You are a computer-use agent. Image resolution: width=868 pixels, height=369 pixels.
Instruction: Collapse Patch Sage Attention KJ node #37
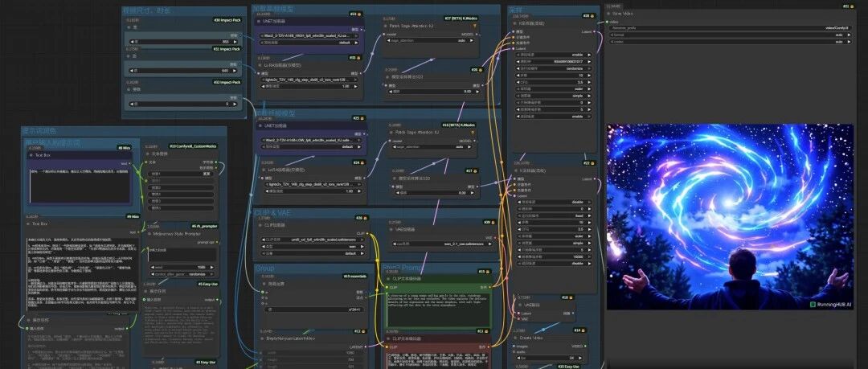coord(386,26)
